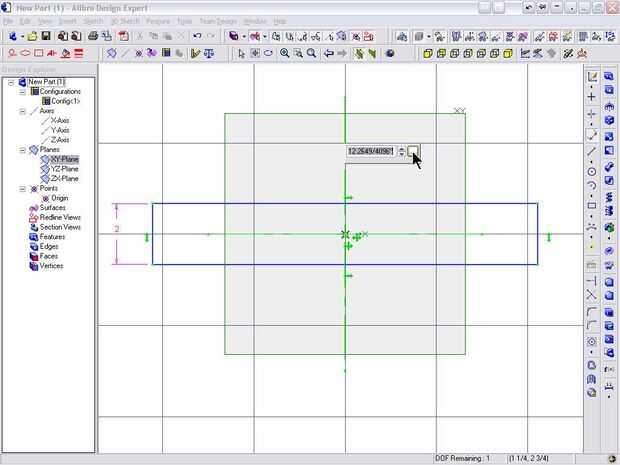Click the balance scale icon
The width and height of the screenshot is (620, 465).
209,53
